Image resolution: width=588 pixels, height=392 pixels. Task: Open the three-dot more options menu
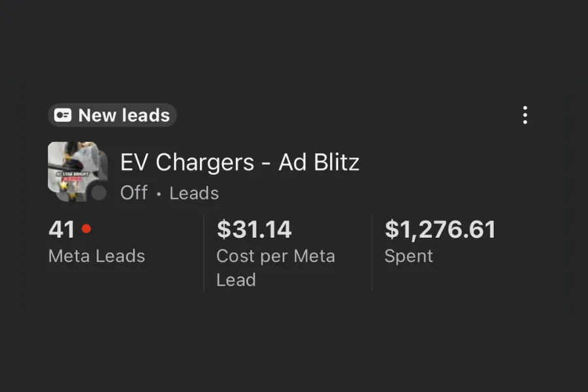click(x=525, y=115)
